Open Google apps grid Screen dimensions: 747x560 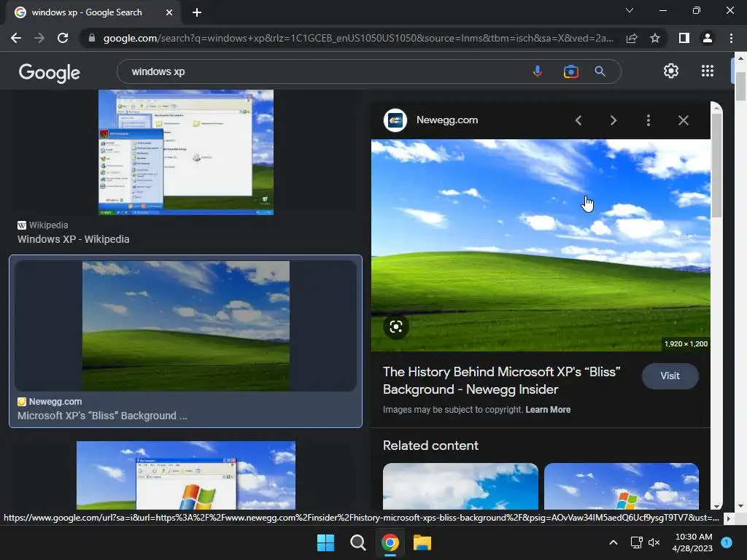pos(708,71)
